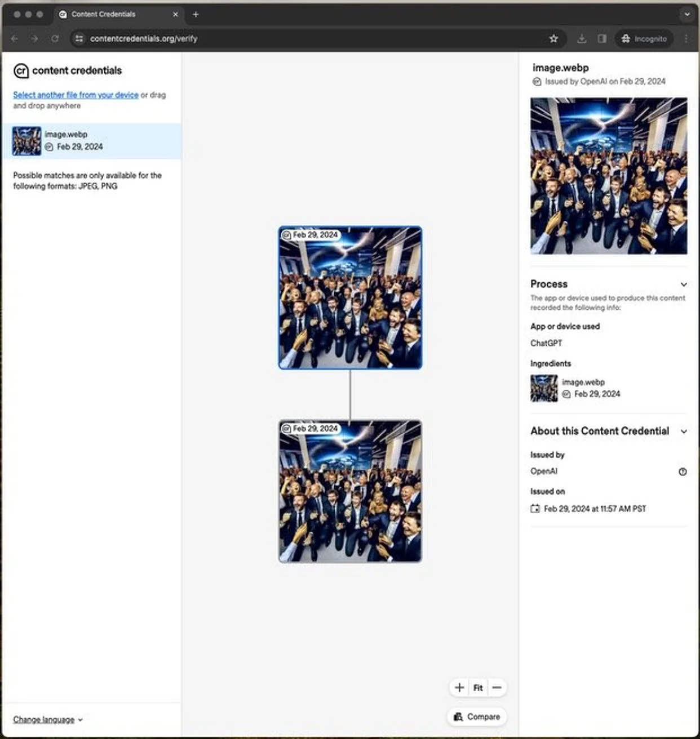This screenshot has width=700, height=739.
Task: Click the info icon beside OpenAI issuer
Action: point(683,471)
